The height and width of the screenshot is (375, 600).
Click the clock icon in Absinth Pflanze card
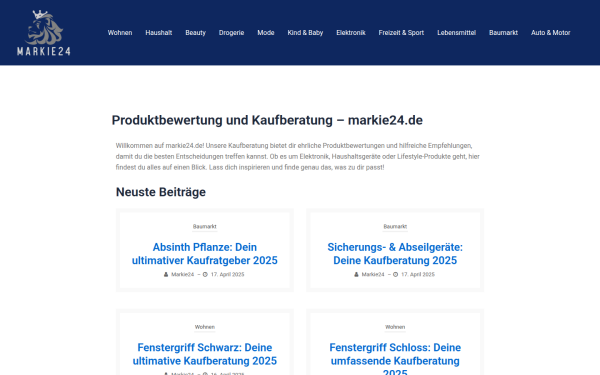point(205,274)
